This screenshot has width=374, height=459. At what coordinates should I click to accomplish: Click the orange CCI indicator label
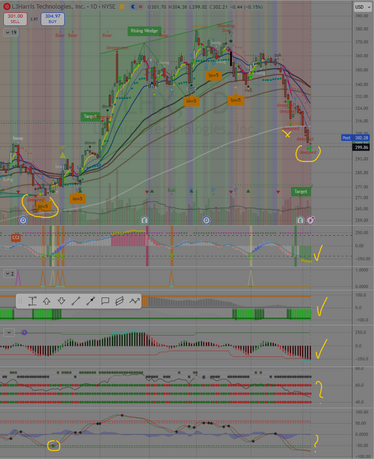pyautogui.click(x=16, y=238)
